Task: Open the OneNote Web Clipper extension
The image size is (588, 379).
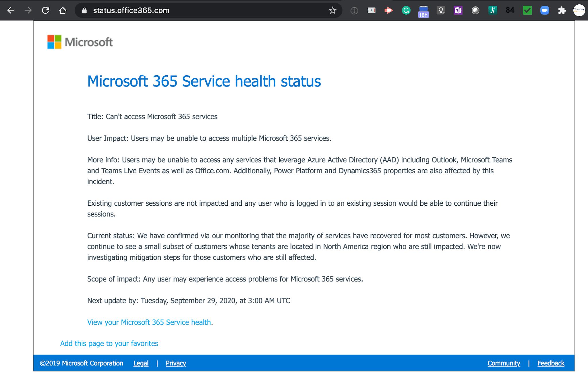Action: click(x=458, y=10)
